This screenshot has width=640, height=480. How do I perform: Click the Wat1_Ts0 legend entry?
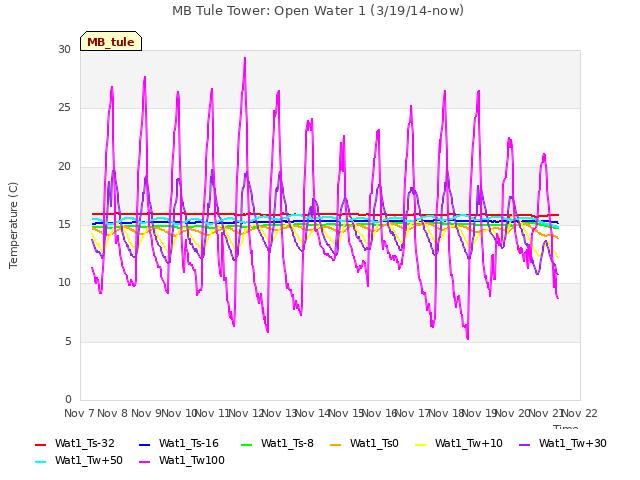[364, 444]
